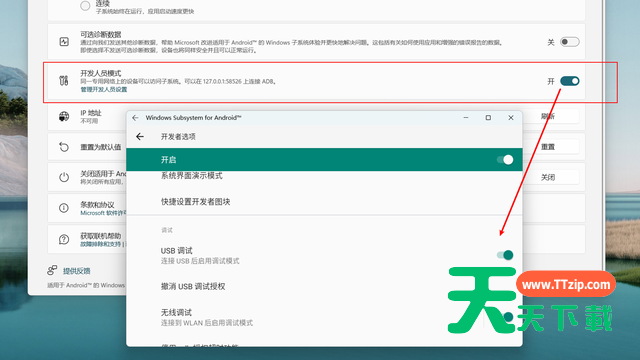Click the IP 地址 globe icon
The image size is (640, 360).
click(64, 117)
